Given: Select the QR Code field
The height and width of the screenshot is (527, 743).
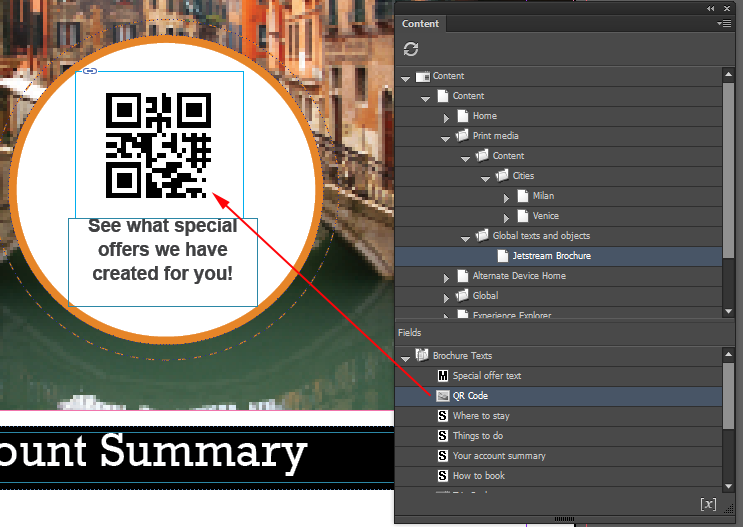Looking at the screenshot, I should coord(558,396).
